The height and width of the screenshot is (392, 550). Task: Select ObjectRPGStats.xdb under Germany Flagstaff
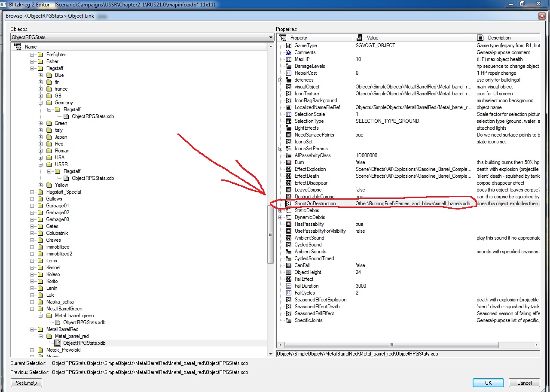(x=93, y=116)
